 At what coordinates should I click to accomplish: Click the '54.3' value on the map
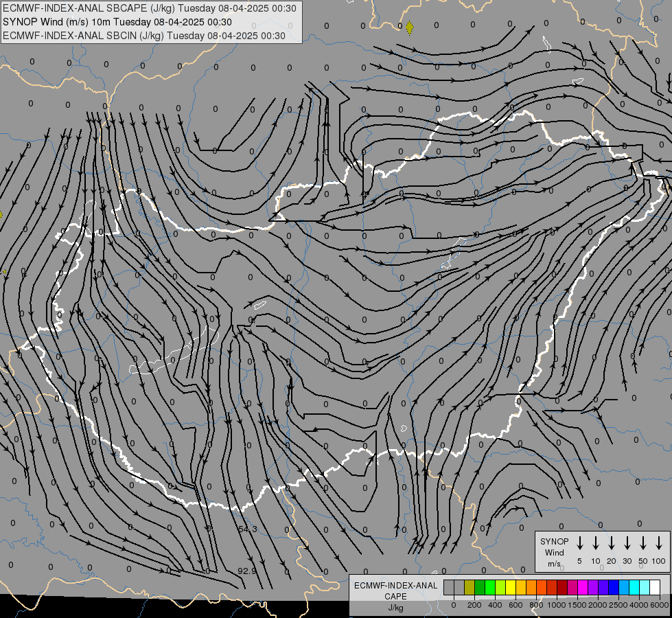click(248, 529)
